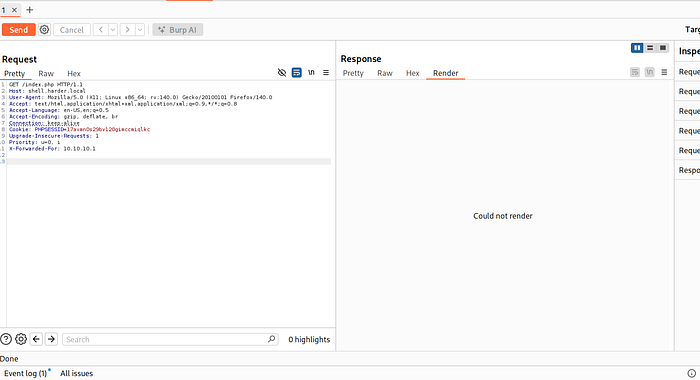The image size is (700, 380).
Task: Open the Event log
Action: [x=25, y=374]
